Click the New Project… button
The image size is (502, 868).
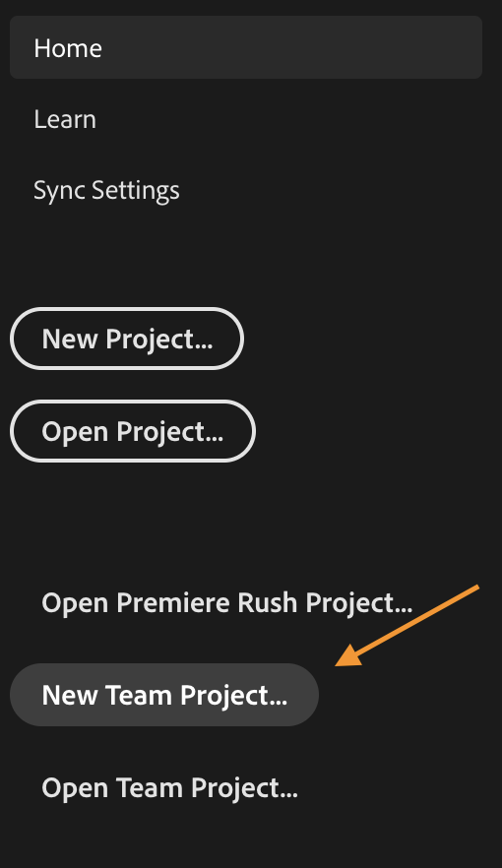(127, 339)
